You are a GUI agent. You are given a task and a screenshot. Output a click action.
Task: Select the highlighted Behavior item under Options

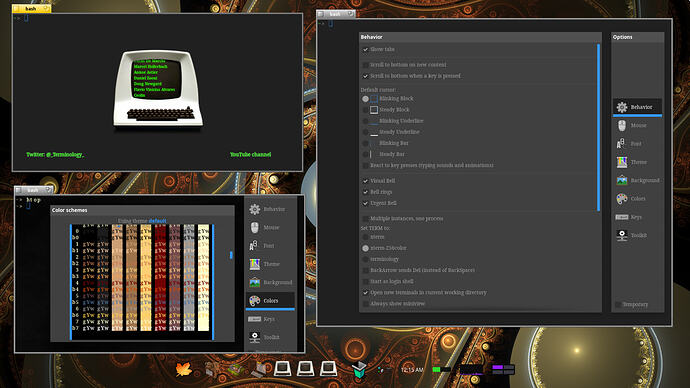(637, 107)
